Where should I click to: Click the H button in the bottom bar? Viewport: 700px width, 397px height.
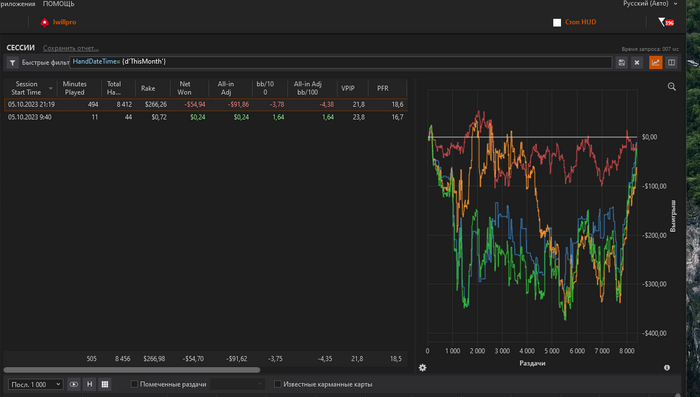coord(89,384)
